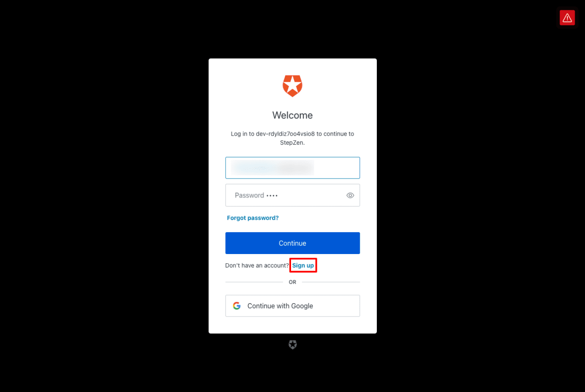Choose Continue with Google
The image size is (585, 392).
292,306
